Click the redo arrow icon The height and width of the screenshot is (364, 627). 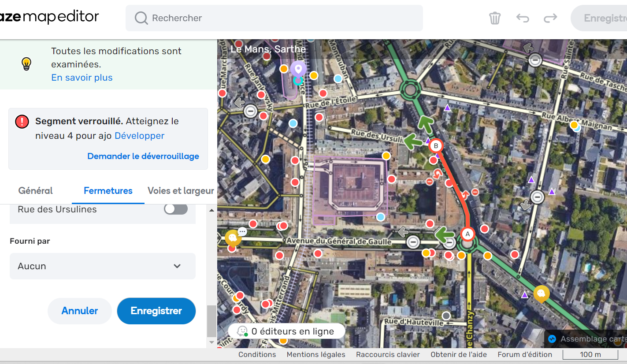[550, 18]
